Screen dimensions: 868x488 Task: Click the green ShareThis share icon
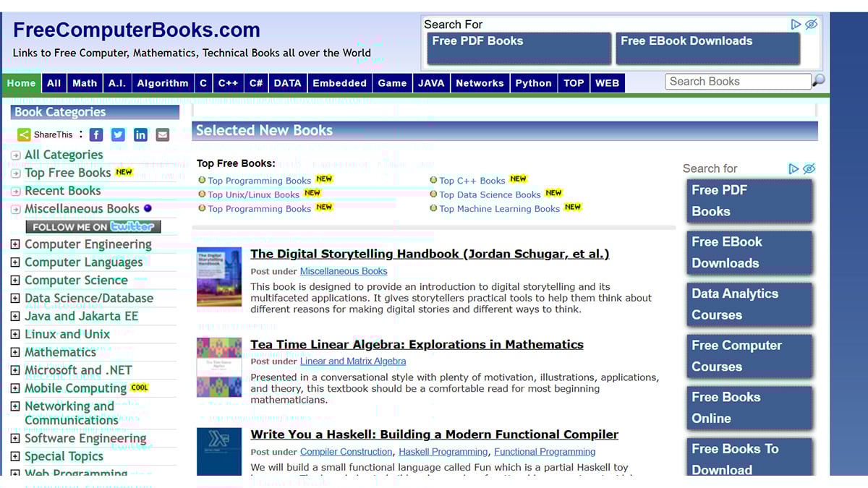click(24, 134)
